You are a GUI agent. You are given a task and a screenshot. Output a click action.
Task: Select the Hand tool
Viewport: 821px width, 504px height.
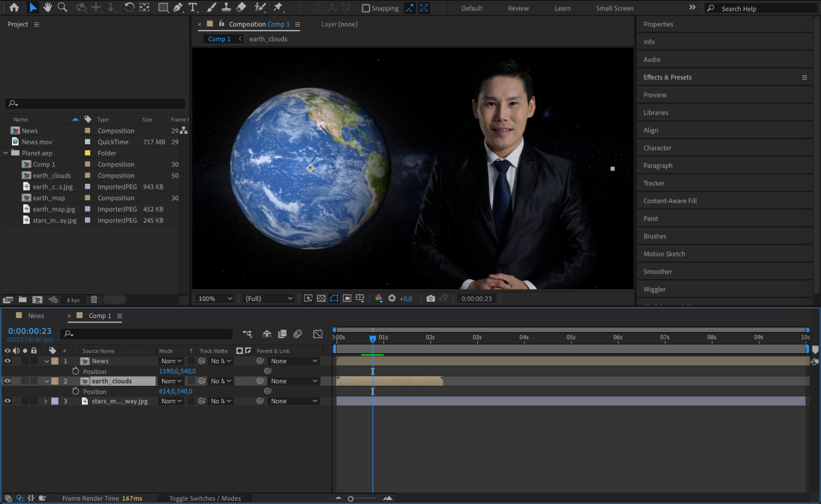point(48,7)
